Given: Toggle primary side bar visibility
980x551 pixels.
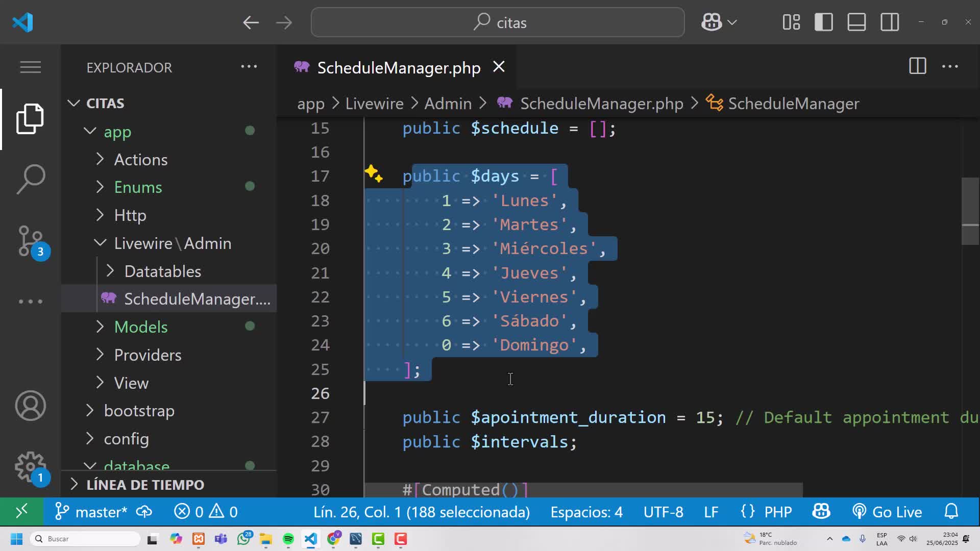Looking at the screenshot, I should click(824, 22).
